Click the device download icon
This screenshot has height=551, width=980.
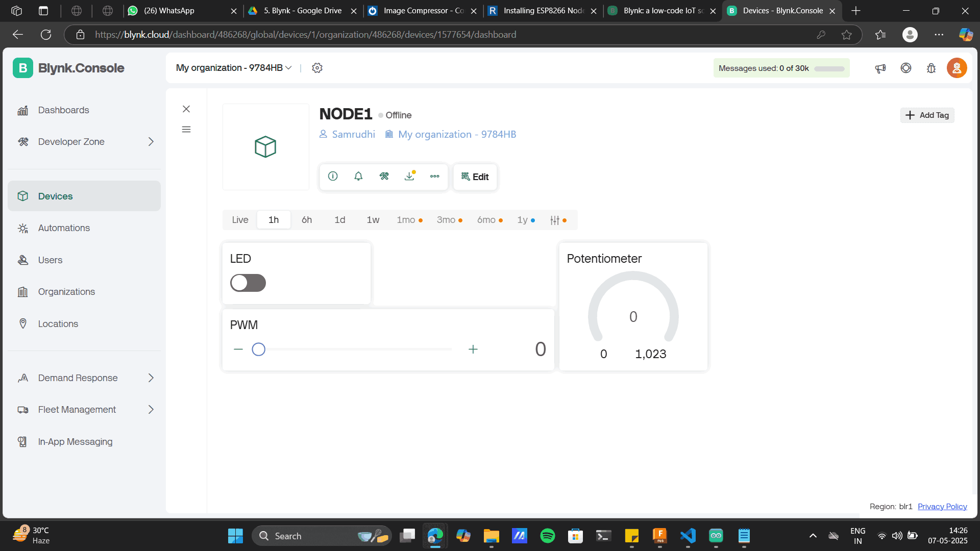click(409, 176)
